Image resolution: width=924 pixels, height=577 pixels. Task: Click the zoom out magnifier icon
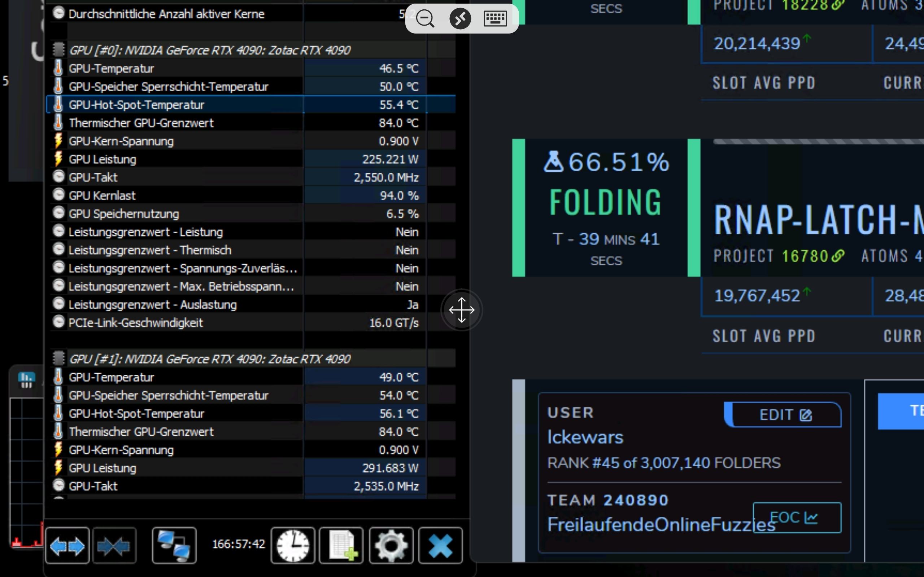pos(425,18)
